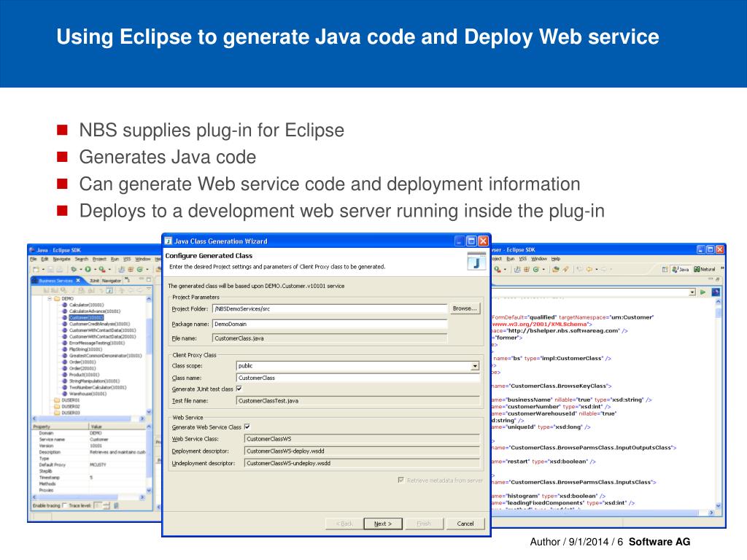
Task: Click the Java wizard banner icon
Action: pos(476,262)
